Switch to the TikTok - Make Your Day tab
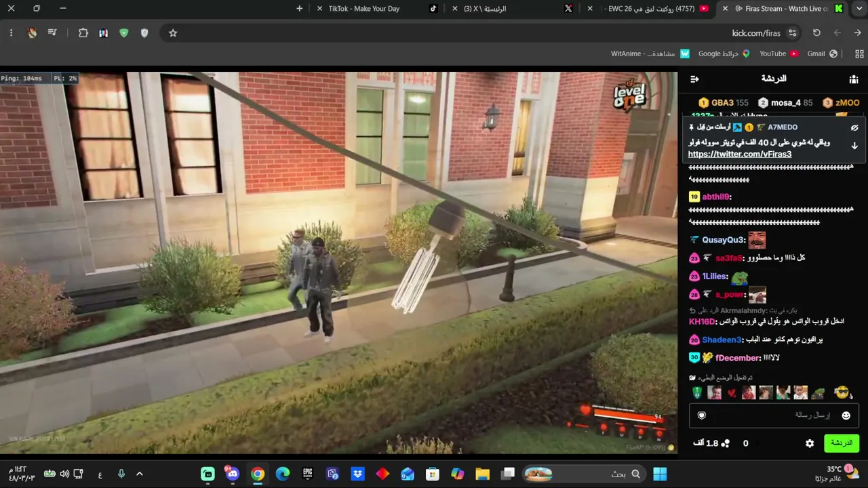This screenshot has width=868, height=488. [x=377, y=9]
